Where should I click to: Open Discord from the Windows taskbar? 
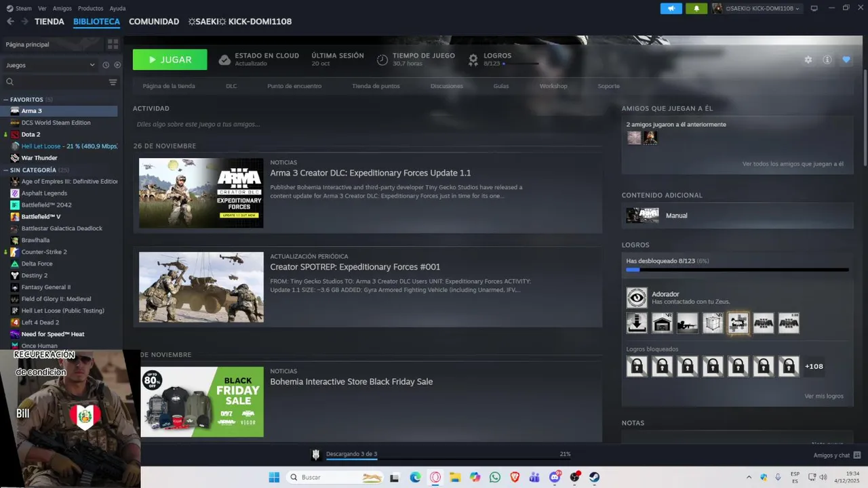tap(555, 477)
